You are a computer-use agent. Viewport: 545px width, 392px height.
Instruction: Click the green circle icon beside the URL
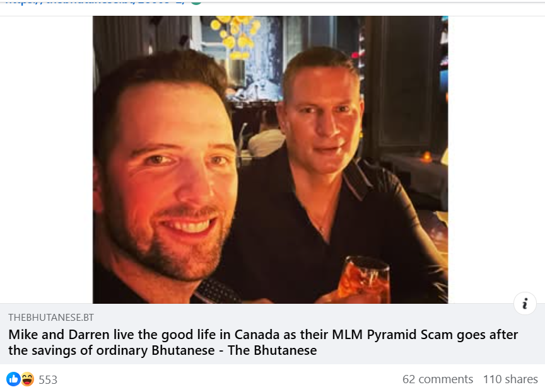(196, 2)
